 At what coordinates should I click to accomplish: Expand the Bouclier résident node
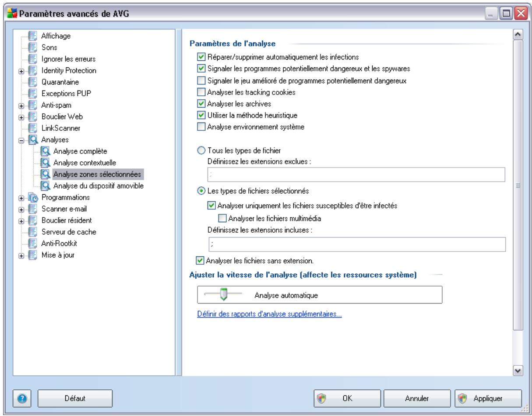21,221
